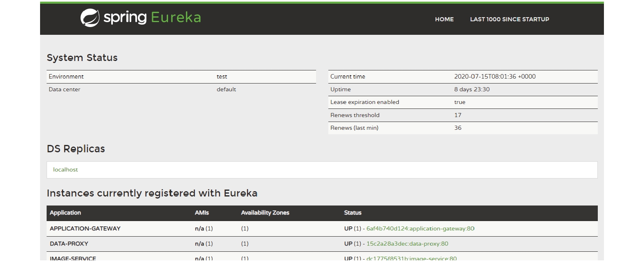This screenshot has width=644, height=262.
Task: Click the 'default' data center value
Action: [x=226, y=89]
